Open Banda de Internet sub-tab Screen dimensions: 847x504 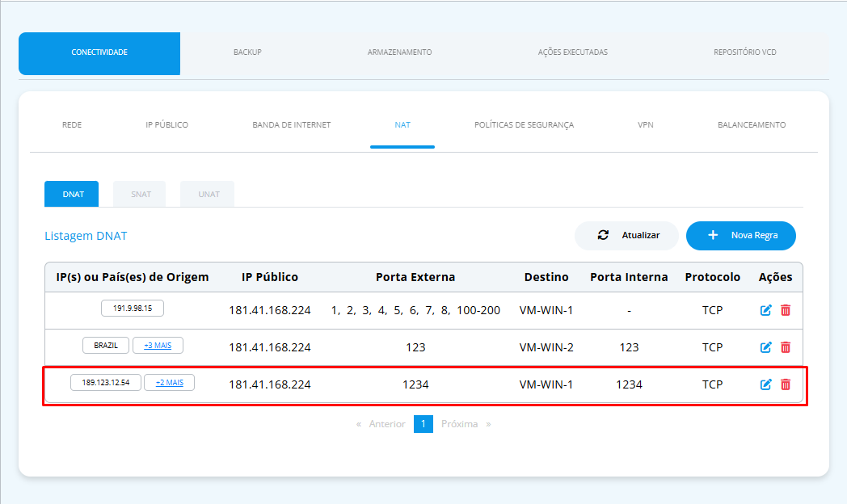tap(291, 124)
